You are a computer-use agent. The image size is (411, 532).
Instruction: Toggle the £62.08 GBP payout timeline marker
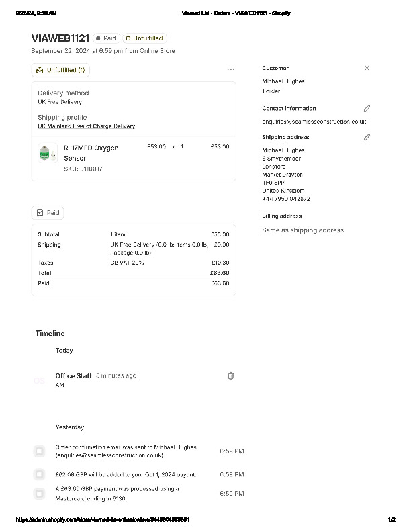point(39,474)
